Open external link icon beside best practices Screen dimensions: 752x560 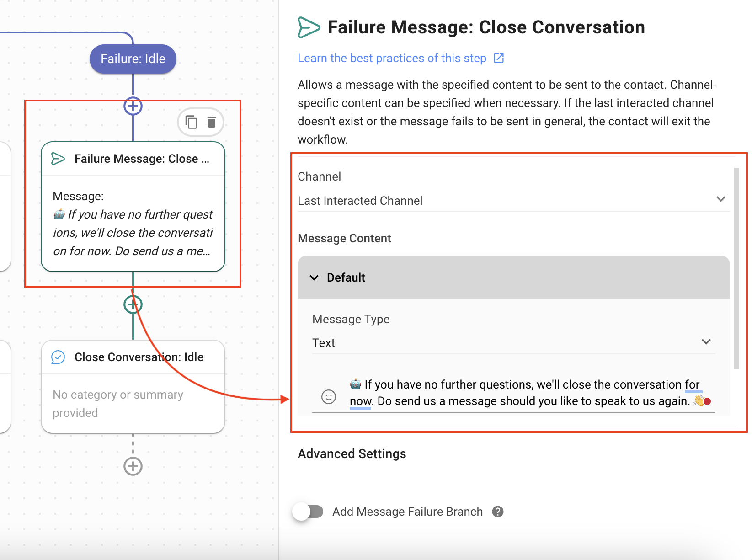click(x=499, y=58)
